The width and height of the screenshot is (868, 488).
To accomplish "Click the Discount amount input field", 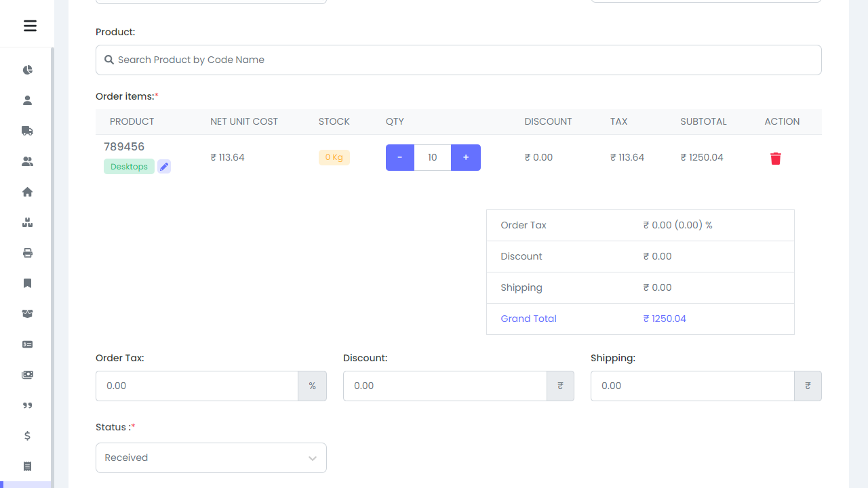I will pos(446,386).
